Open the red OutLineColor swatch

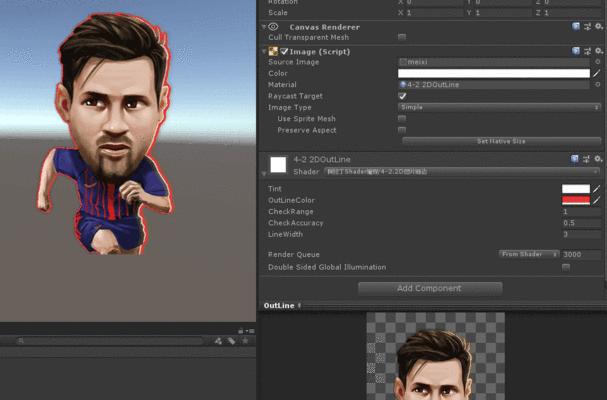click(x=576, y=200)
